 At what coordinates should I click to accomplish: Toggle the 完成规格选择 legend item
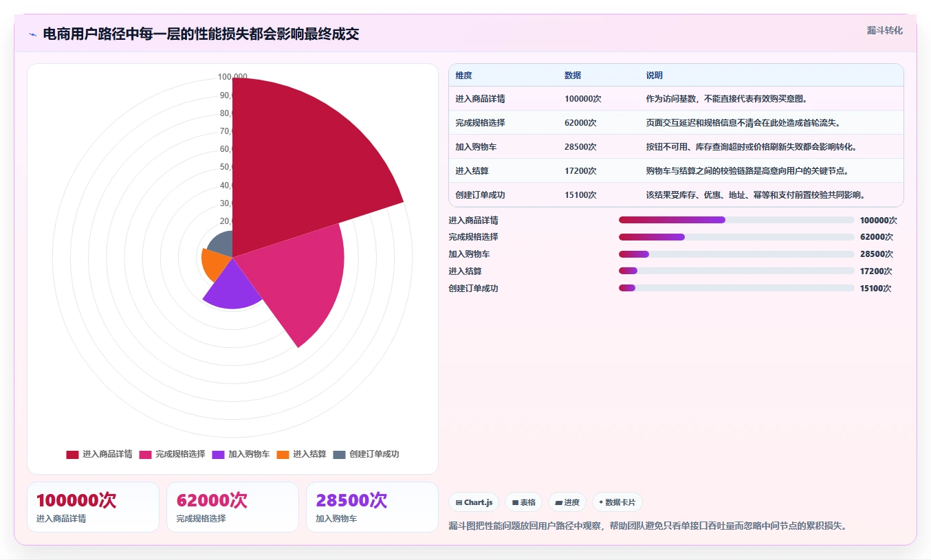tap(172, 454)
